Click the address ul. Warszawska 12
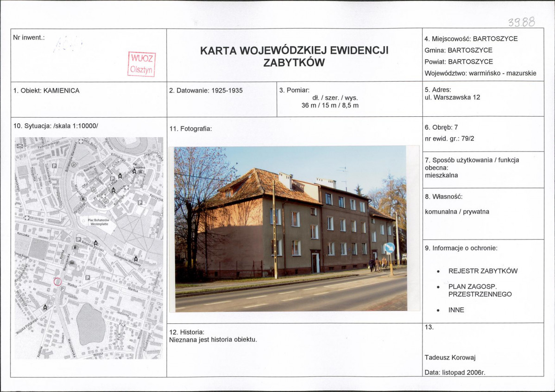 452,97
